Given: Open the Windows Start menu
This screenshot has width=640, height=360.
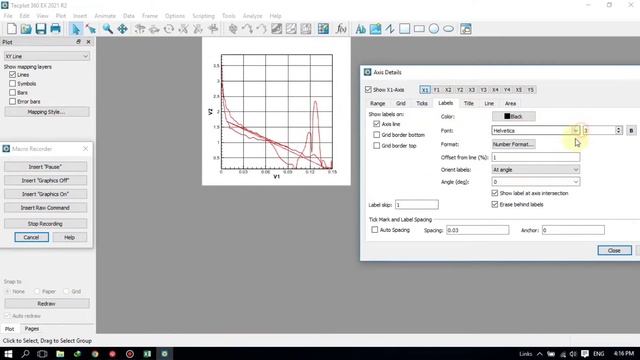Looking at the screenshot, I should (x=8, y=354).
